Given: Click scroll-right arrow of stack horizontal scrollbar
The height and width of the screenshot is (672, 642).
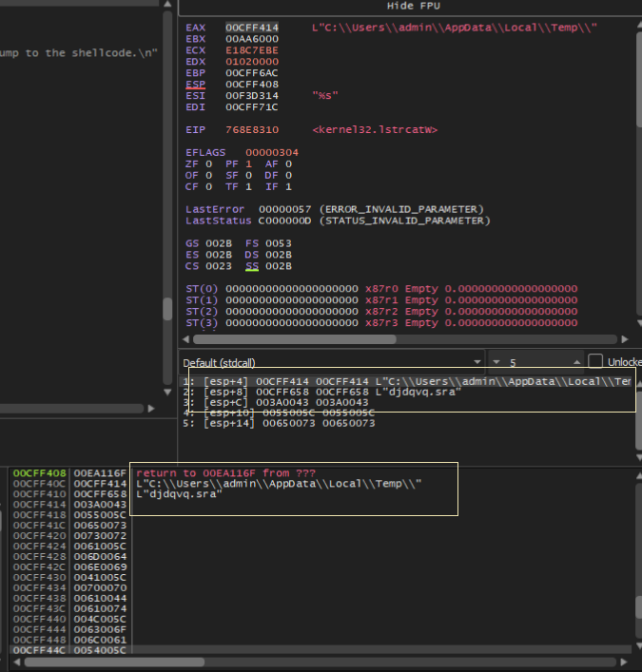Looking at the screenshot, I should (624, 662).
